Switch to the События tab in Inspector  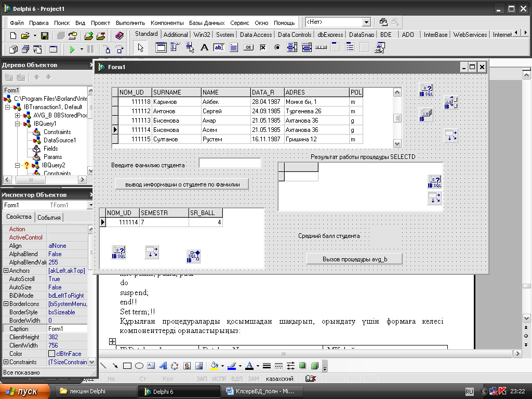[x=49, y=218]
